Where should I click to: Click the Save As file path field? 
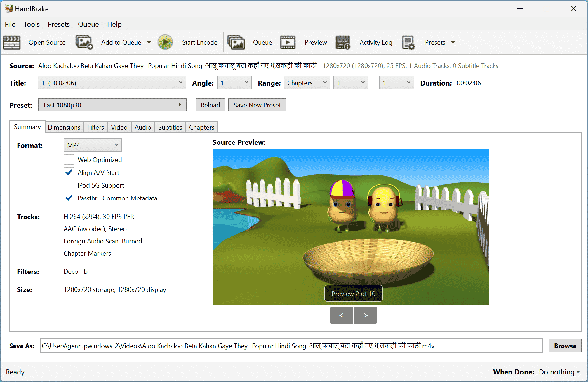291,346
